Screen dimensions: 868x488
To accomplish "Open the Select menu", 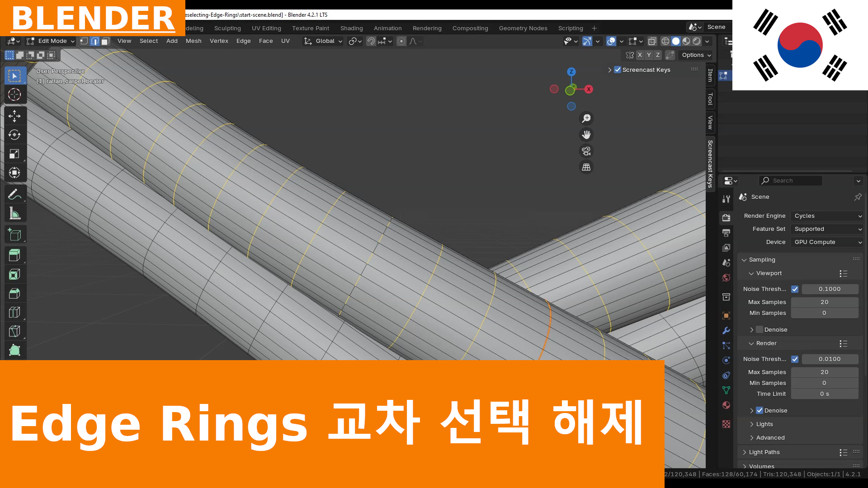I will 149,41.
